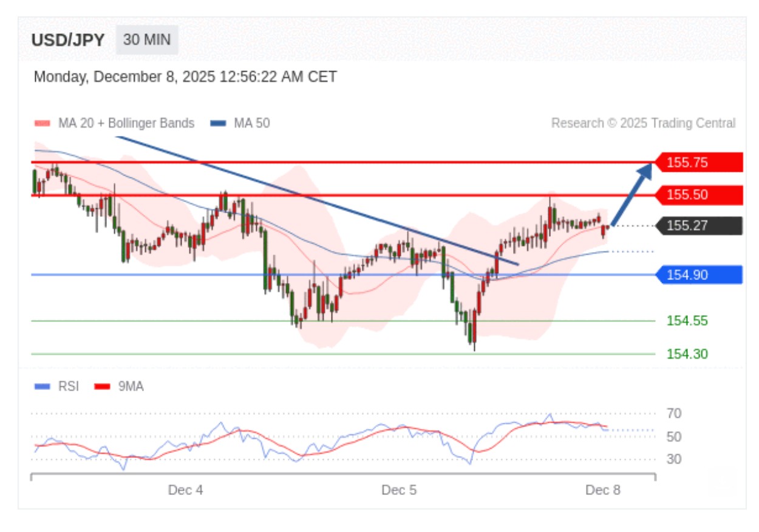Click the 154.30 green support label
This screenshot has width=759, height=532.
(x=687, y=353)
